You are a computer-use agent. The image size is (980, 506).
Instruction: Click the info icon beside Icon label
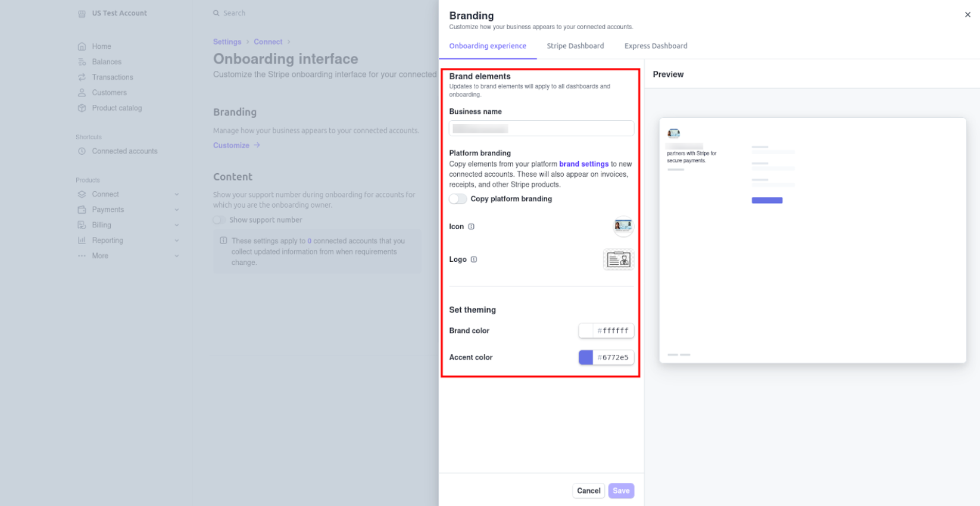click(471, 227)
